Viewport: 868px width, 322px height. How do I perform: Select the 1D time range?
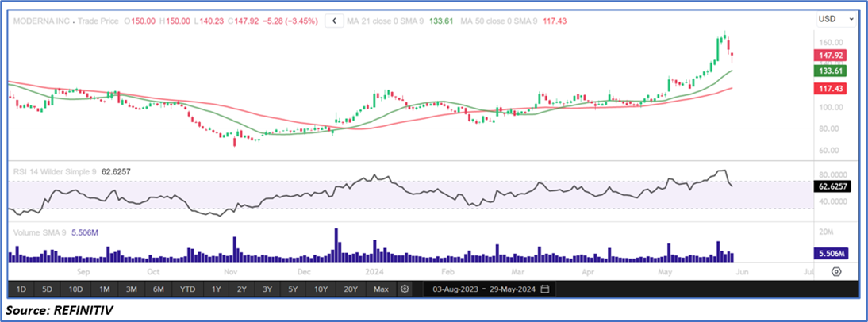[x=21, y=289]
